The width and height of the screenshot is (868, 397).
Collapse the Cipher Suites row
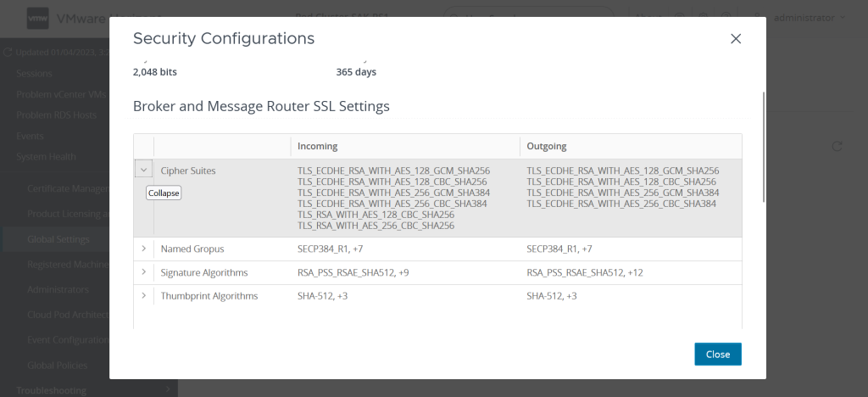click(143, 170)
